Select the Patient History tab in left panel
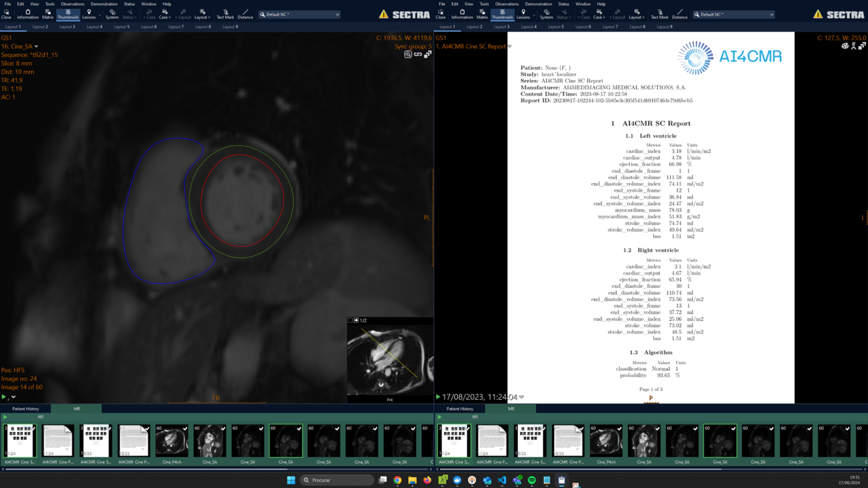 (x=26, y=409)
